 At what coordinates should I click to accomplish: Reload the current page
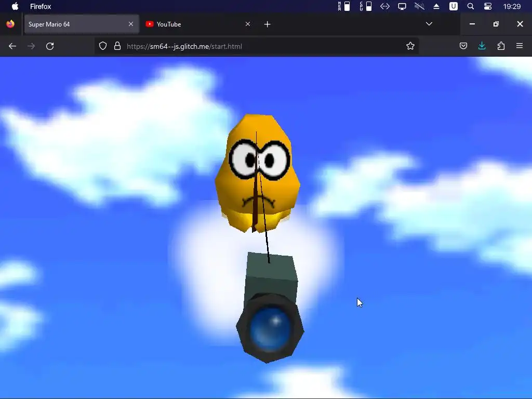point(50,46)
